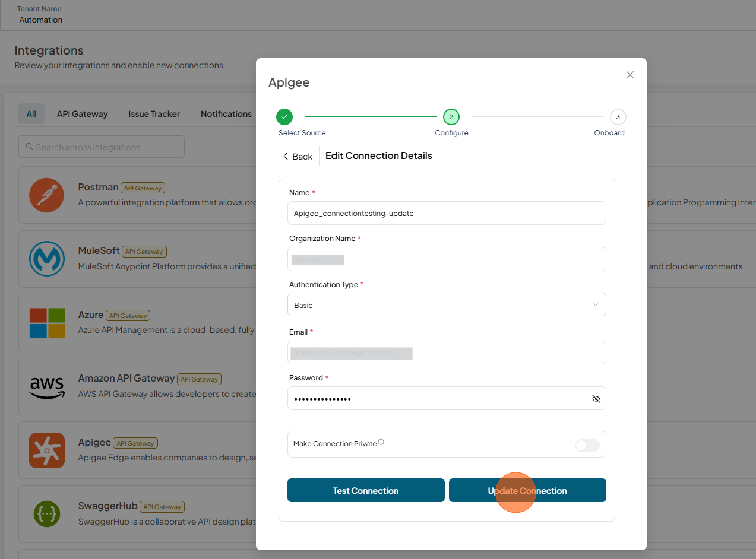
Task: Click the API Gateway tag next to MuleSoft
Action: (x=144, y=252)
